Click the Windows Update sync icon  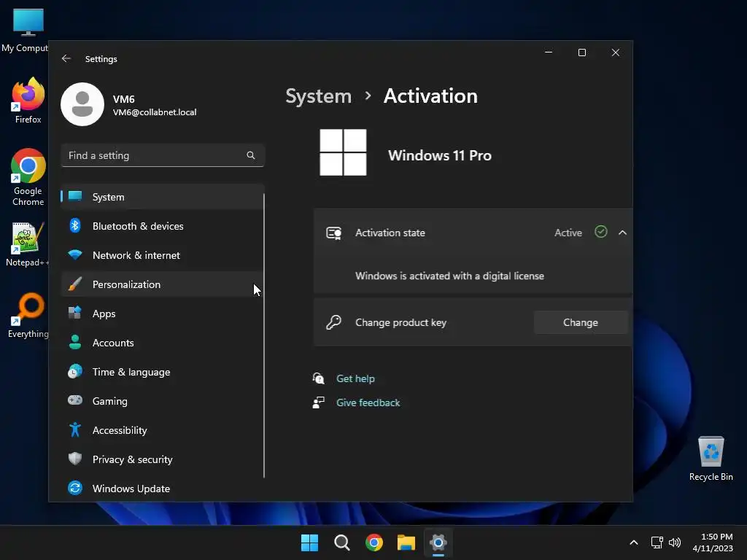click(75, 488)
